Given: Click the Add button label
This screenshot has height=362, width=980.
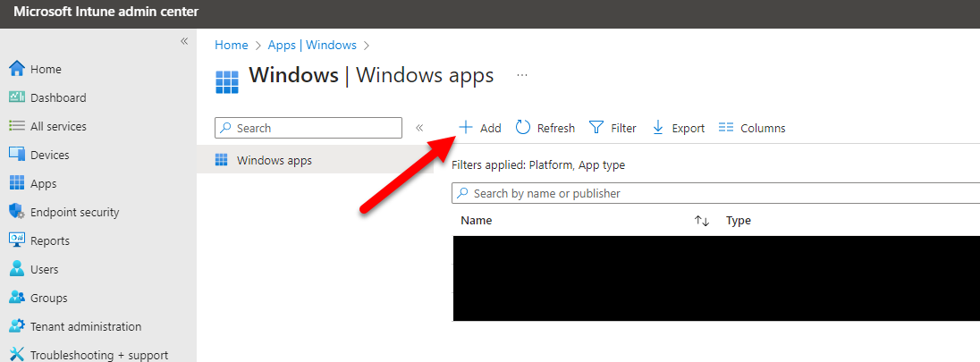Looking at the screenshot, I should tap(491, 128).
